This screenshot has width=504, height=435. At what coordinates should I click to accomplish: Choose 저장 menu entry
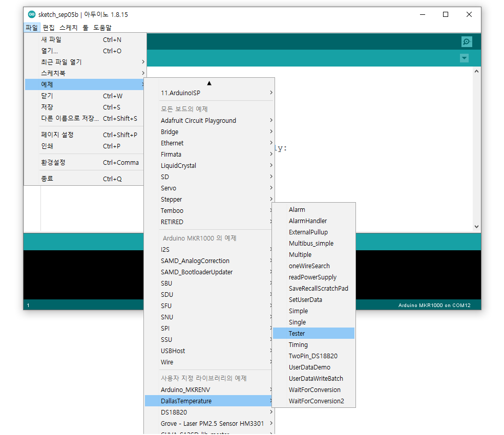[x=84, y=107]
